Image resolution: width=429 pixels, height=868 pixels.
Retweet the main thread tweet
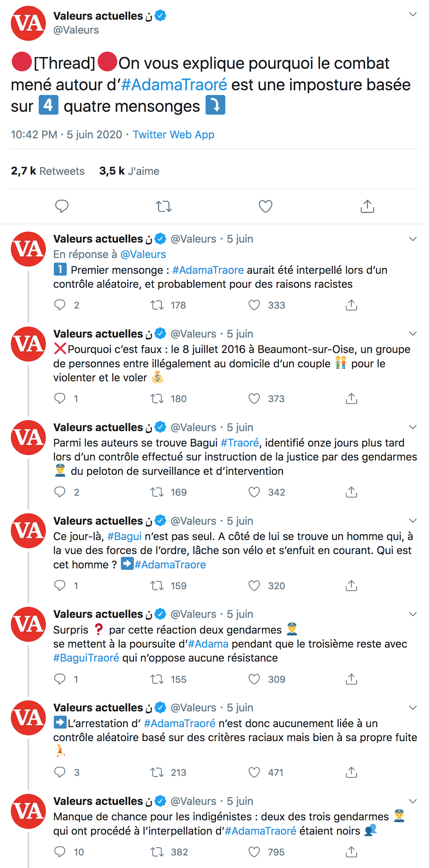point(164,206)
